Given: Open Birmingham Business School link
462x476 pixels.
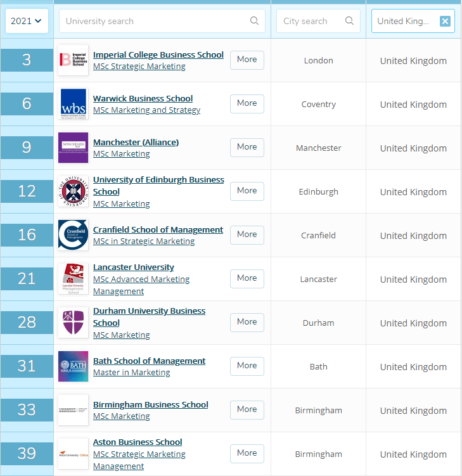Looking at the screenshot, I should pyautogui.click(x=151, y=404).
